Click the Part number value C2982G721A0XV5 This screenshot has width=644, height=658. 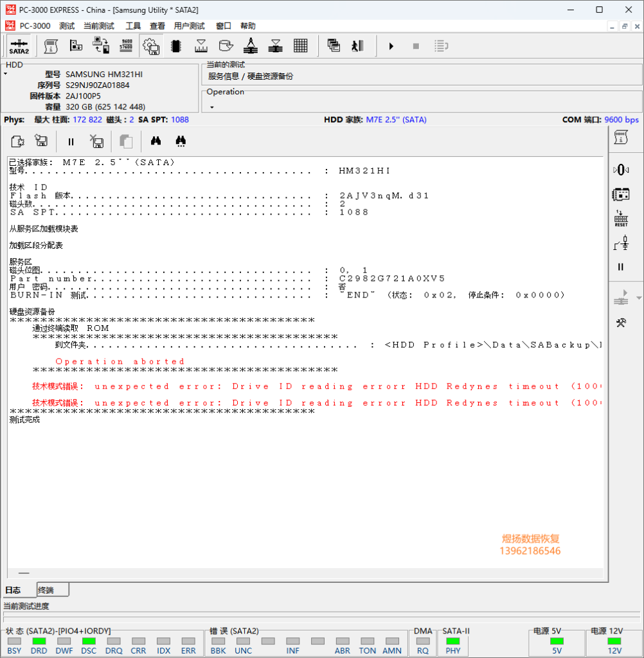tap(391, 278)
